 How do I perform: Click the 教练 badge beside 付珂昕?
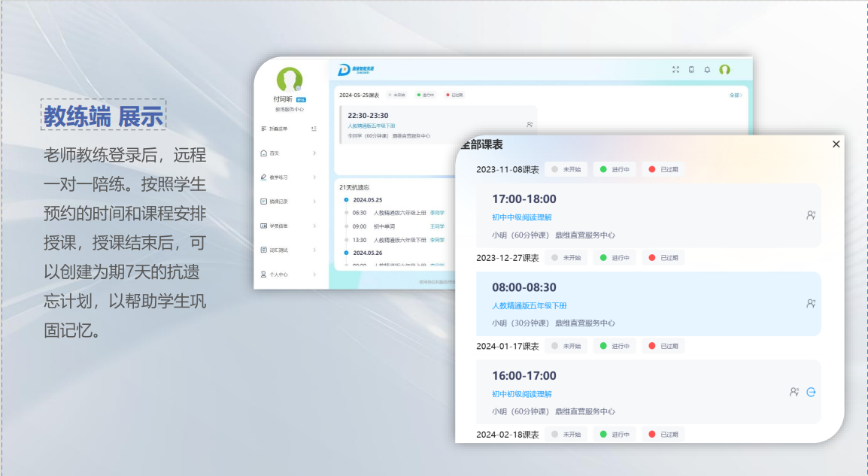click(301, 99)
